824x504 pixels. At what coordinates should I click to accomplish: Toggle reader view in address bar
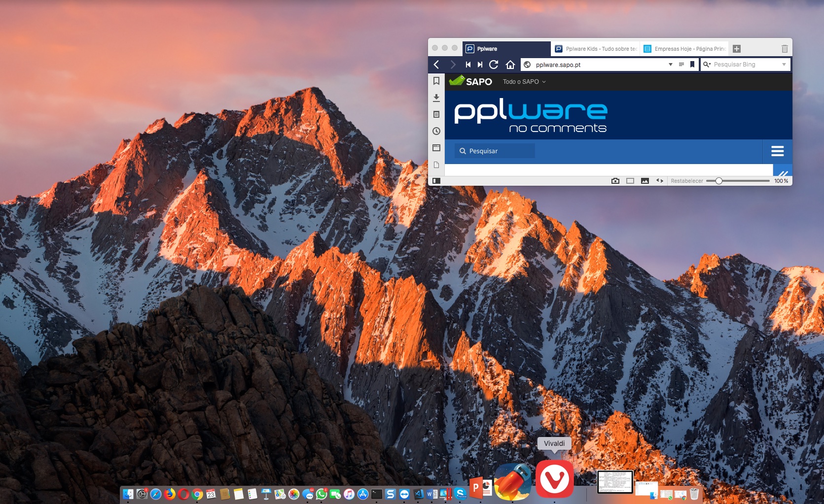(x=681, y=65)
